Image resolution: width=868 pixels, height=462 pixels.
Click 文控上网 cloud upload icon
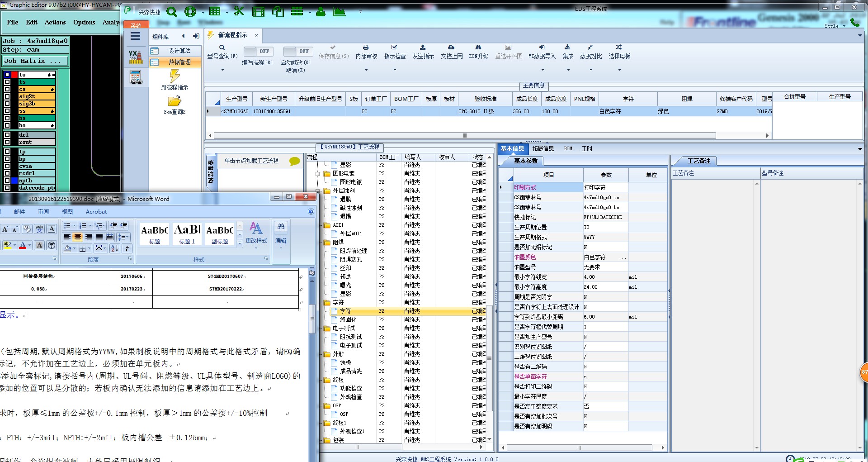tap(451, 48)
